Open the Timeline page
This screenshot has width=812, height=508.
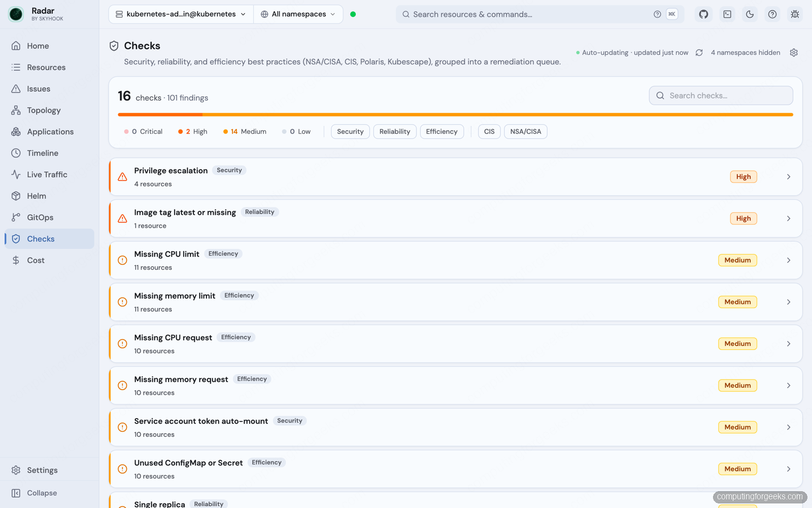[49, 153]
